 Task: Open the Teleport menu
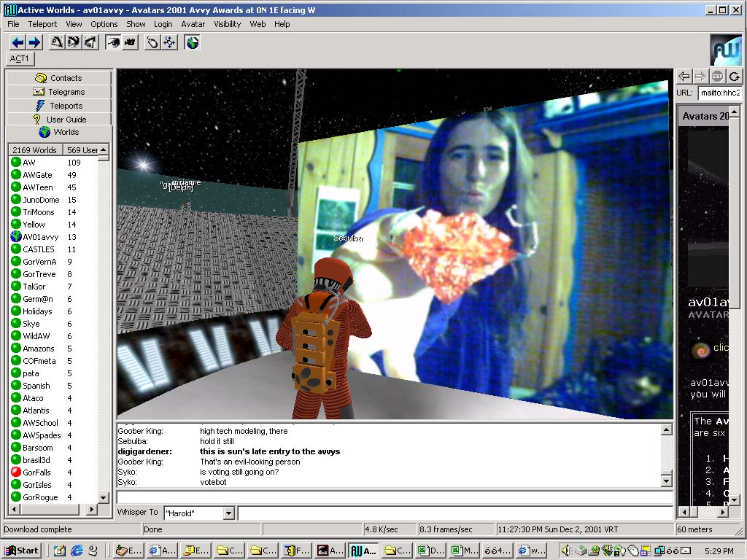coord(42,24)
